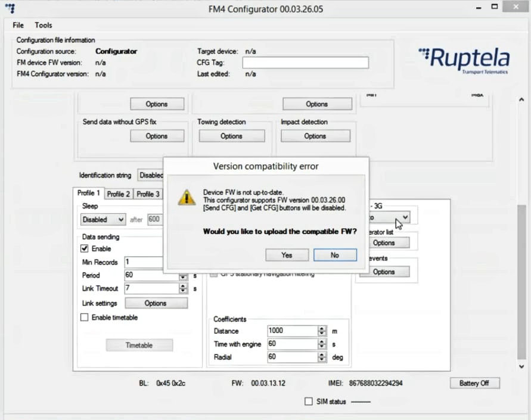
Task: Toggle the SIM status checkbox
Action: tap(308, 401)
